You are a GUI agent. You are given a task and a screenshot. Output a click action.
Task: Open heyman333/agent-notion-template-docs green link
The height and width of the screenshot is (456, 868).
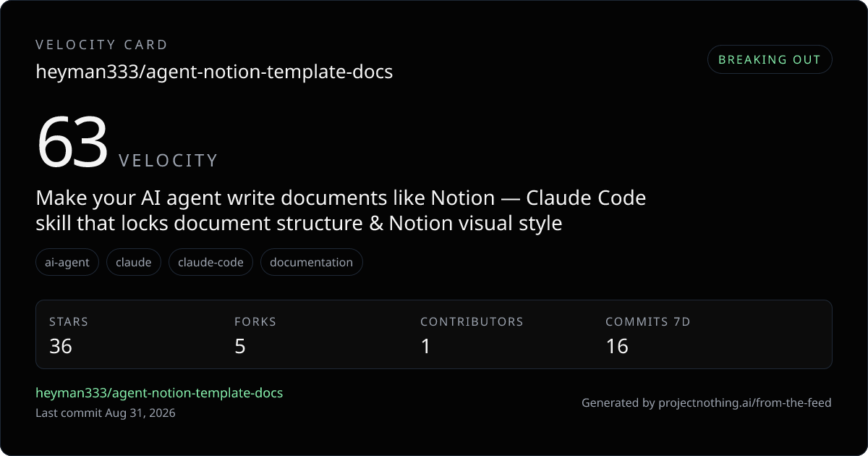(x=159, y=393)
